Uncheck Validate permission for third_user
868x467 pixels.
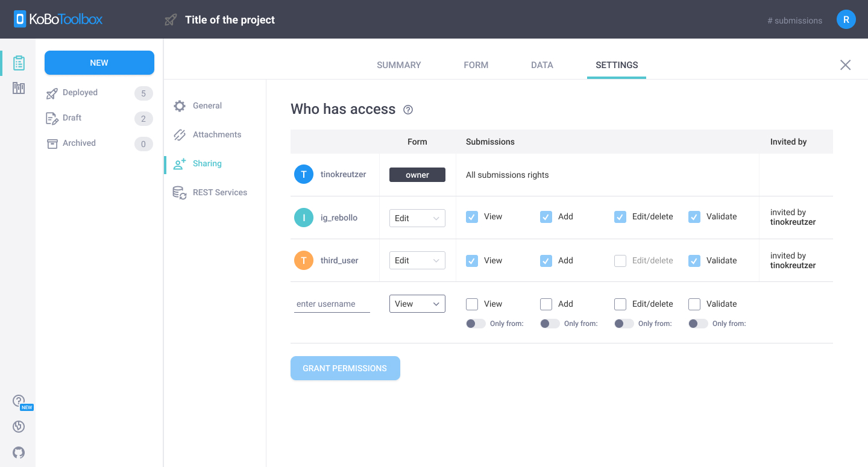tap(694, 260)
